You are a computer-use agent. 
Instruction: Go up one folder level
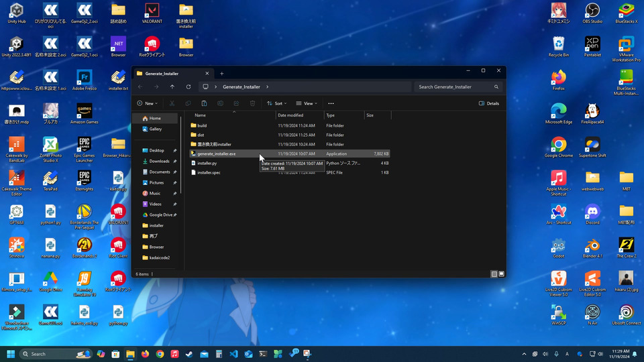pos(172,86)
